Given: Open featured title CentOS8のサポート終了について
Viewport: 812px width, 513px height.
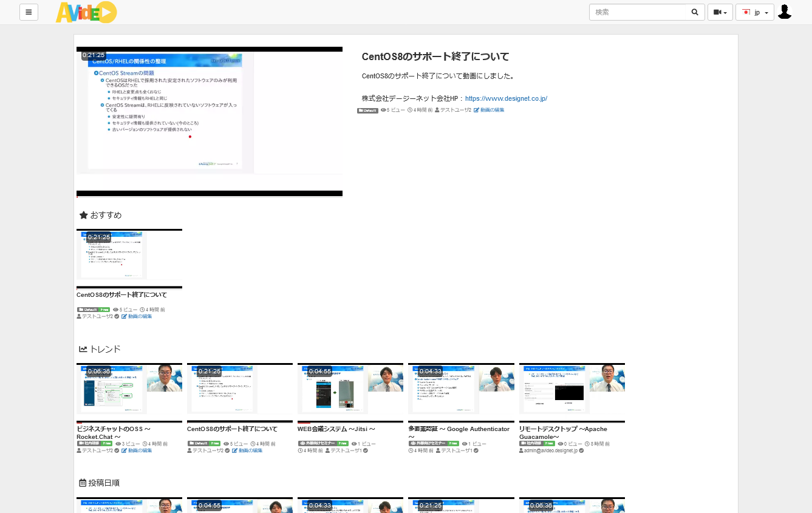Looking at the screenshot, I should pyautogui.click(x=435, y=56).
